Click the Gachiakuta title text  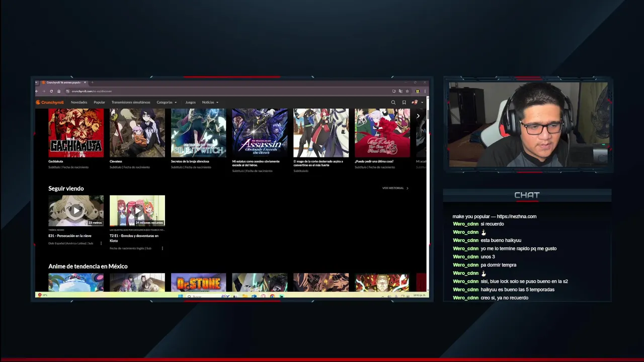pos(56,161)
